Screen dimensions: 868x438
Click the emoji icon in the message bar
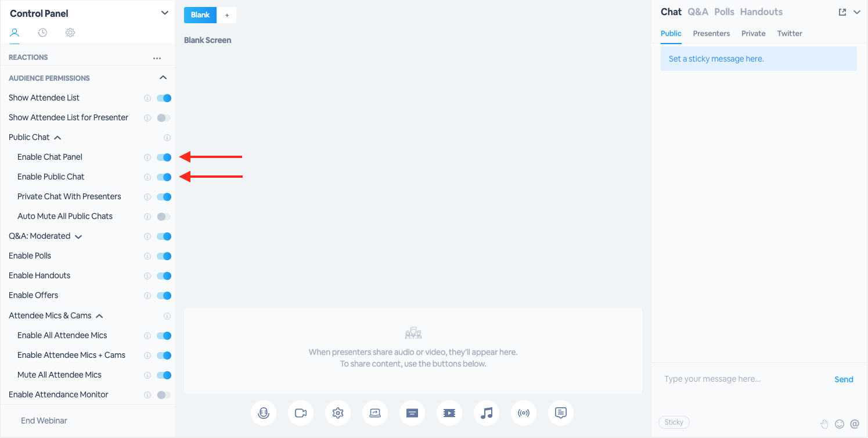840,424
